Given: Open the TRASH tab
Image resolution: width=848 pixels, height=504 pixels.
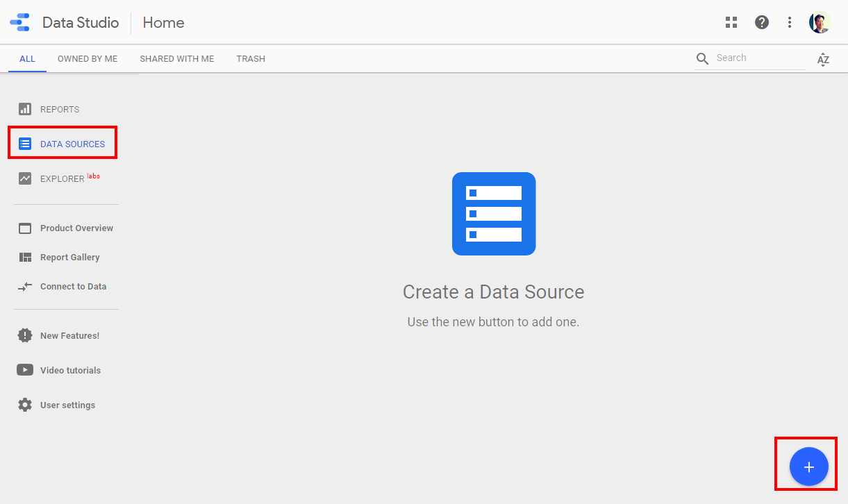Looking at the screenshot, I should (x=251, y=59).
